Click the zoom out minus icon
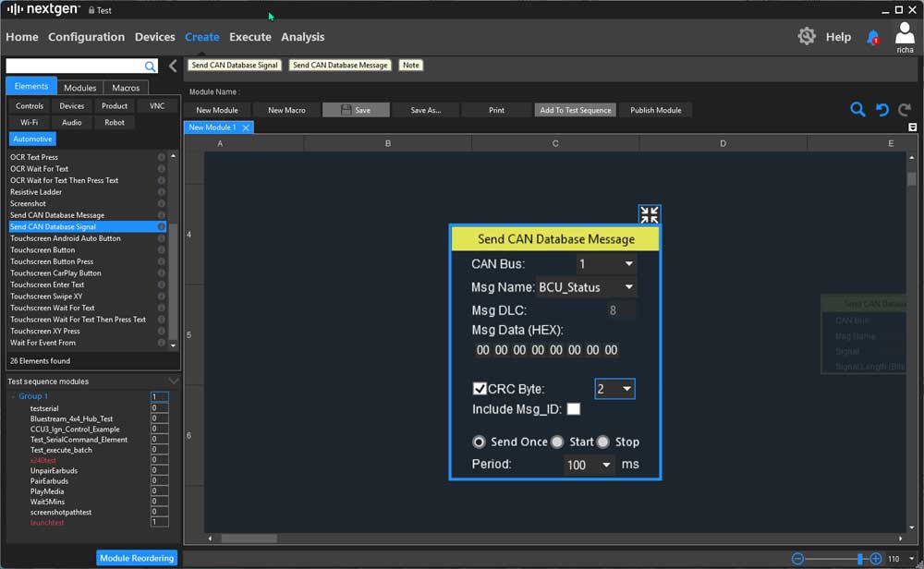Viewport: 924px width, 569px height. point(797,559)
